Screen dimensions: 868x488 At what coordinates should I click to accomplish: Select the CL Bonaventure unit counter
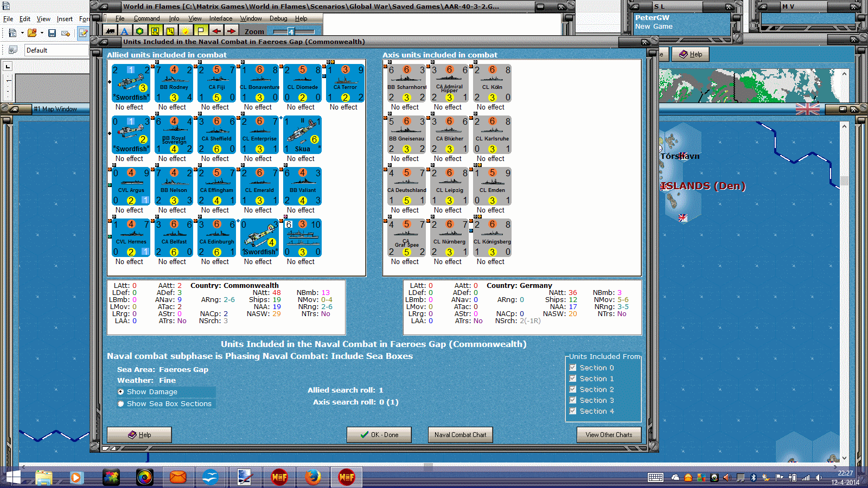click(x=260, y=84)
